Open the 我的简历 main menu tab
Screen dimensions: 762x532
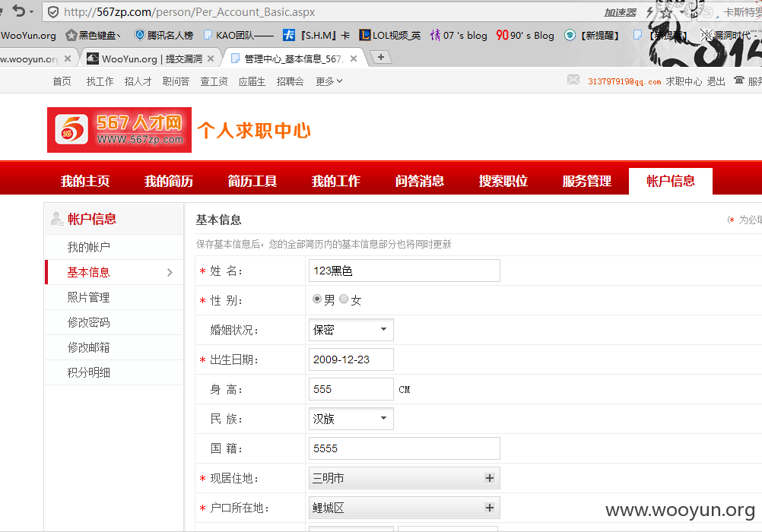(x=169, y=181)
